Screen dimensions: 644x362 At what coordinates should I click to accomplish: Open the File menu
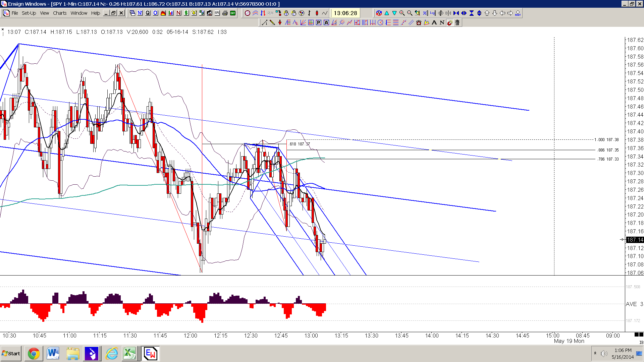pos(15,13)
